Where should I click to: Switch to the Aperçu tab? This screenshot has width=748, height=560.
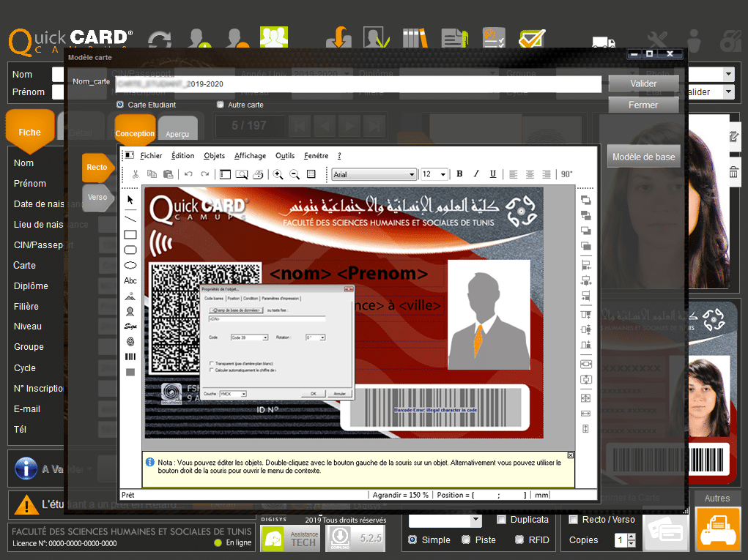(177, 133)
